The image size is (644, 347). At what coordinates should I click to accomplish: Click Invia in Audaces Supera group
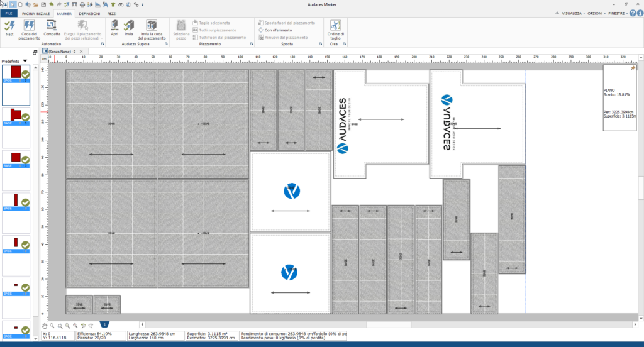[129, 28]
